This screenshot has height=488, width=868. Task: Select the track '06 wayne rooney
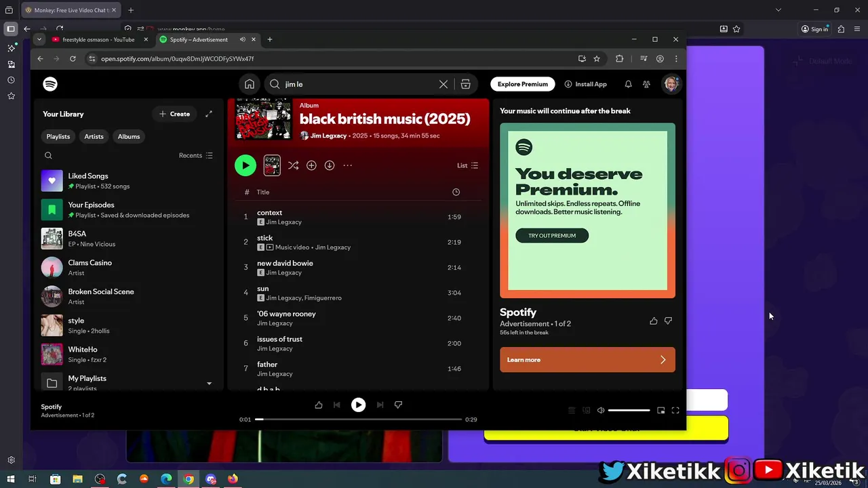click(x=358, y=318)
